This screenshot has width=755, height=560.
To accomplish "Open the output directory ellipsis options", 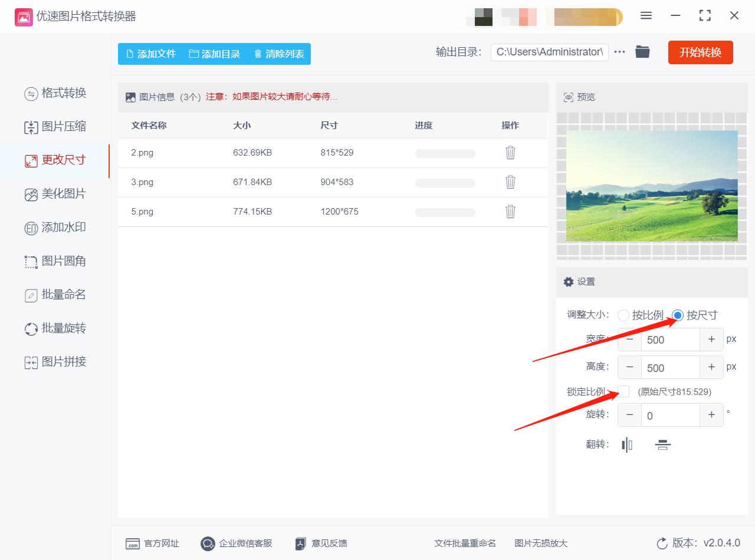I will click(619, 52).
